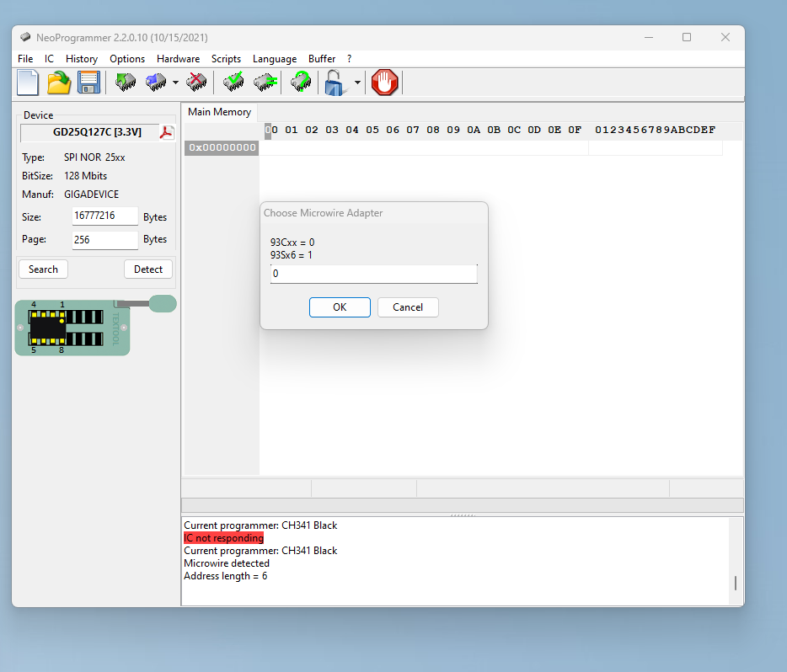787x672 pixels.
Task: Click the Unprotect padlock icon
Action: coord(335,83)
